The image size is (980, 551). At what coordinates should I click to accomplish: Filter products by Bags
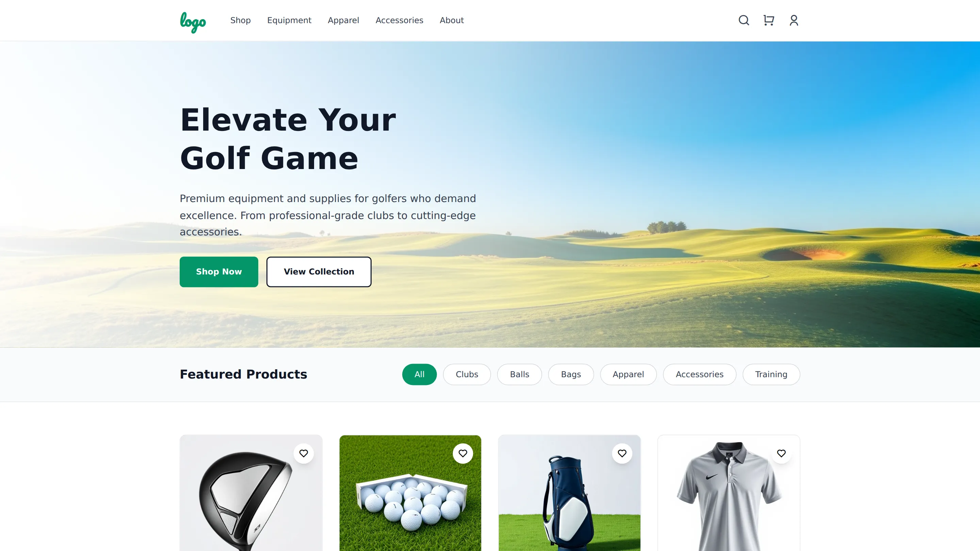coord(571,374)
